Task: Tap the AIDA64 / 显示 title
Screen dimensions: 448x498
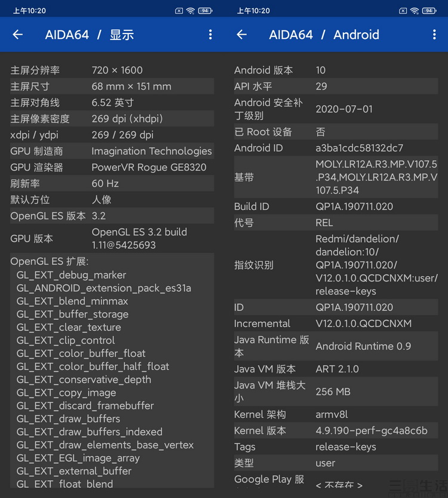Action: [x=90, y=34]
